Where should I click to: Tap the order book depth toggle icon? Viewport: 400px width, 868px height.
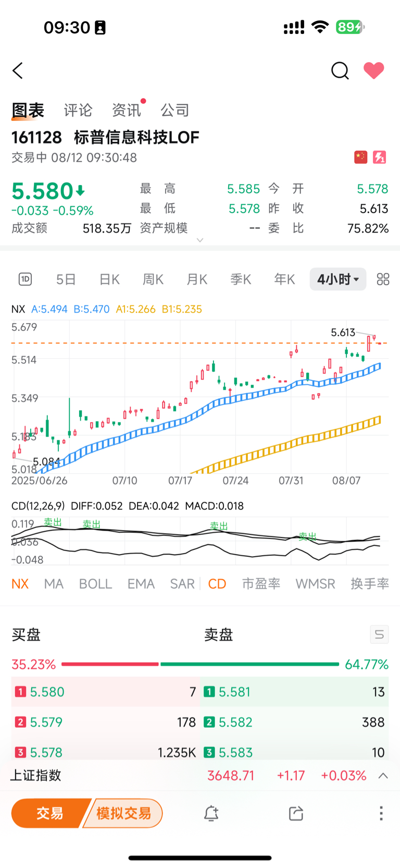(379, 634)
